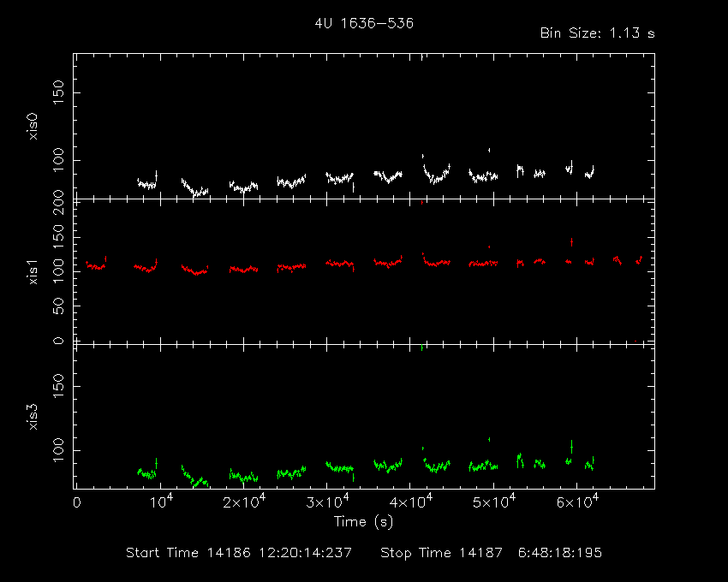Click the plot title 4U 1636-536
The width and height of the screenshot is (728, 582).
point(364,24)
